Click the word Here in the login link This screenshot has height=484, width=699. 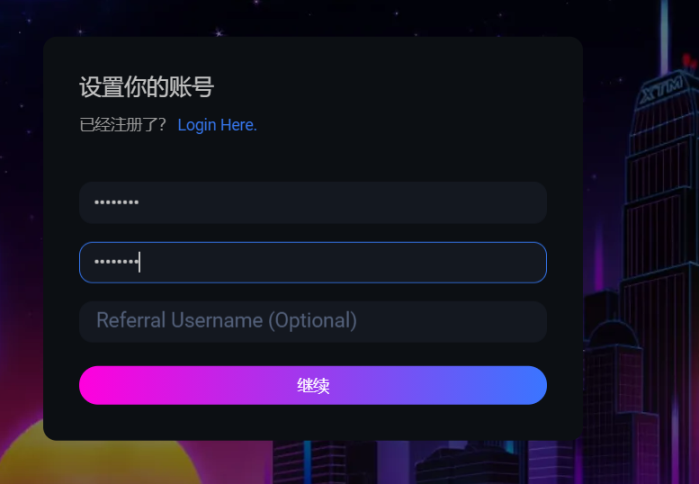(x=238, y=125)
